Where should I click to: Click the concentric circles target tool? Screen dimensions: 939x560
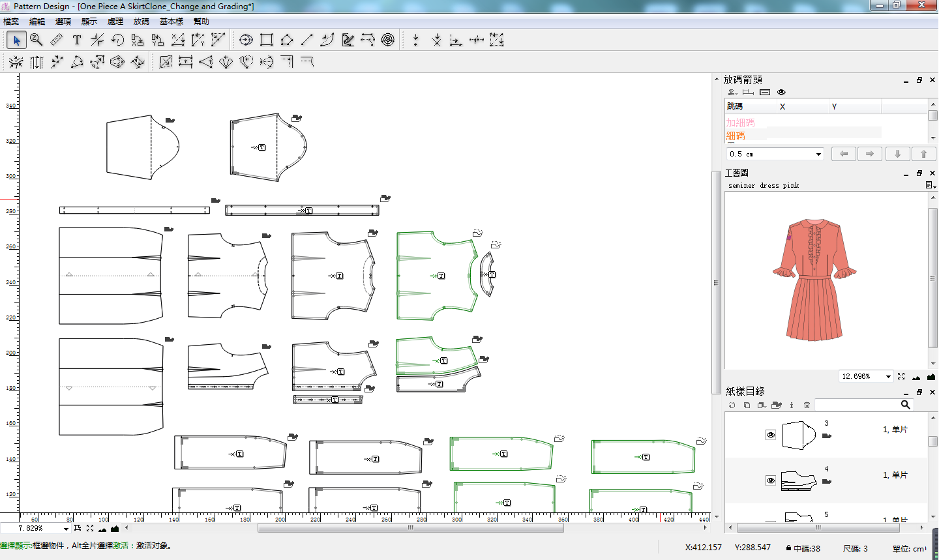[388, 40]
